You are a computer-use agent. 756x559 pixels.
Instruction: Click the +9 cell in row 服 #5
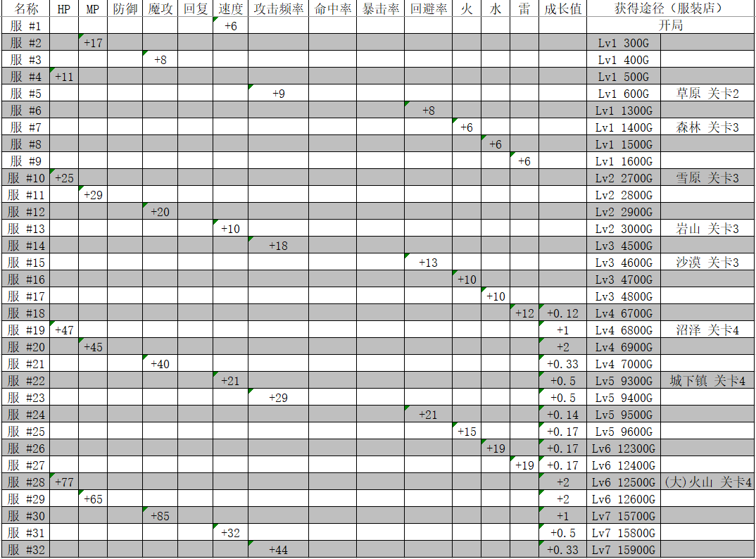click(x=279, y=93)
